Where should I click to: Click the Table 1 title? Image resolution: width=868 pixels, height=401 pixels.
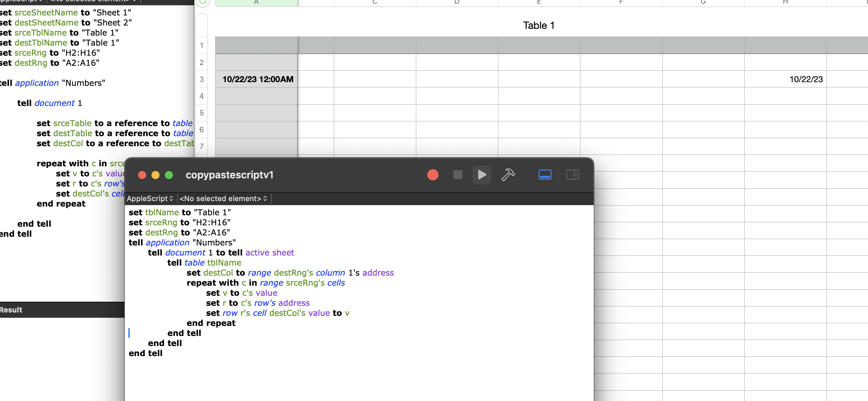538,25
